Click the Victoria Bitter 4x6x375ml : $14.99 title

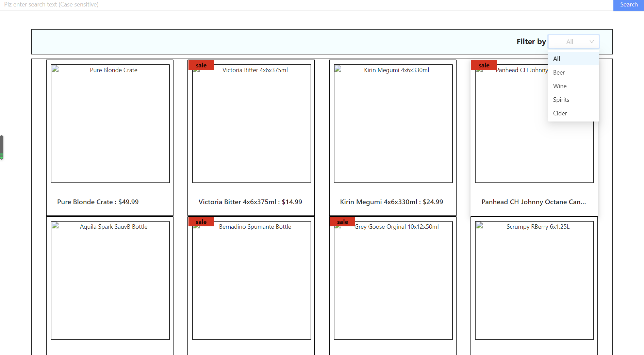(x=250, y=202)
